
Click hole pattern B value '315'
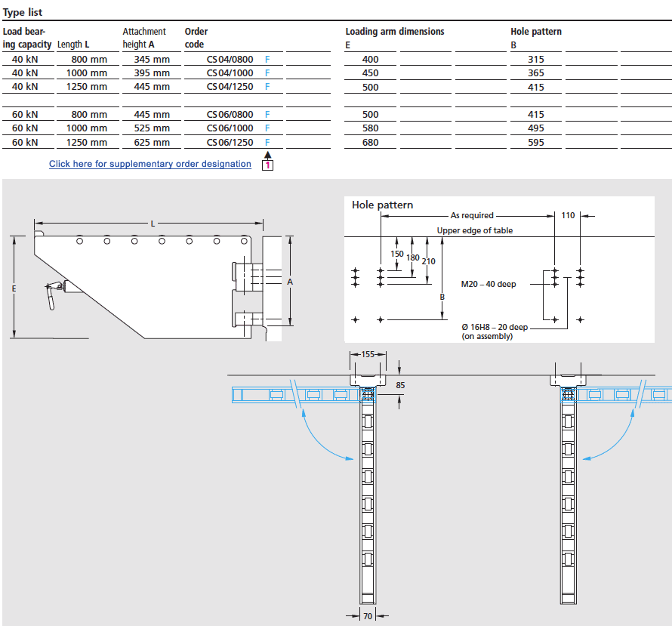click(x=536, y=59)
